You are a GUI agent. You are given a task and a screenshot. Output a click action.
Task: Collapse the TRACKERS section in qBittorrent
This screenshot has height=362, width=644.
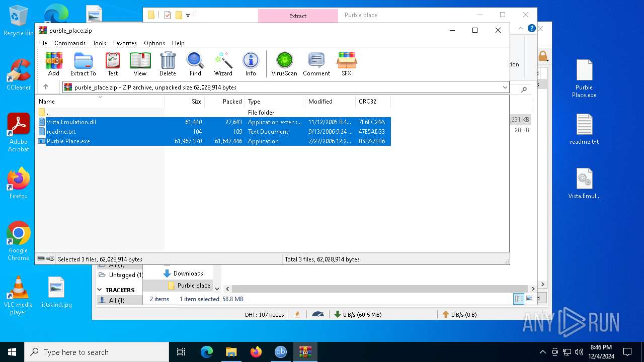[100, 290]
